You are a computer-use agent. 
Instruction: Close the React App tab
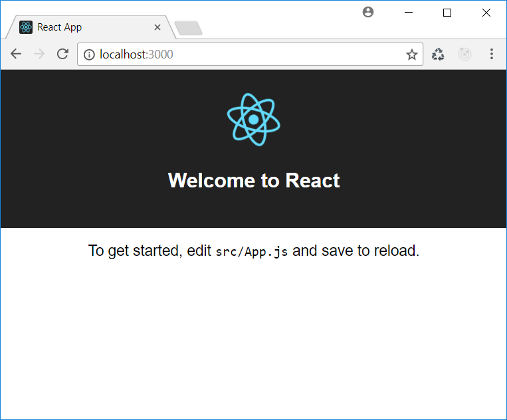tap(157, 27)
